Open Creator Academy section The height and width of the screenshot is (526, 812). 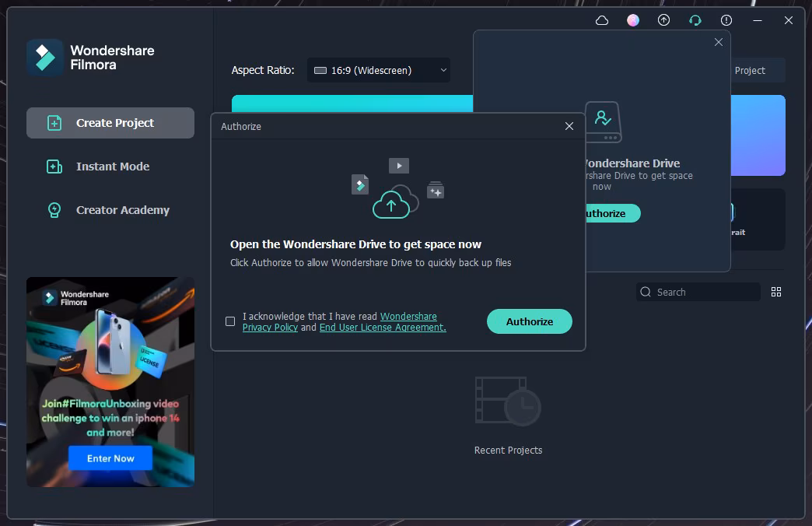tap(110, 210)
